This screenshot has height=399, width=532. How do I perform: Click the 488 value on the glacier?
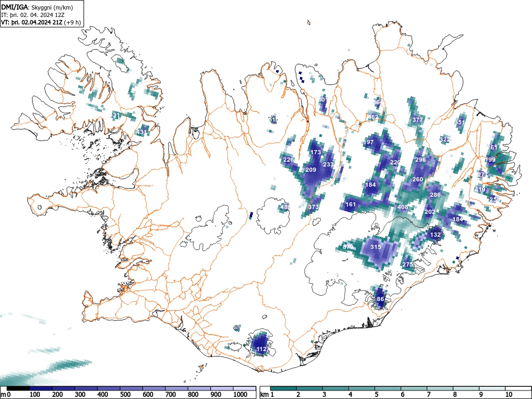point(286,206)
